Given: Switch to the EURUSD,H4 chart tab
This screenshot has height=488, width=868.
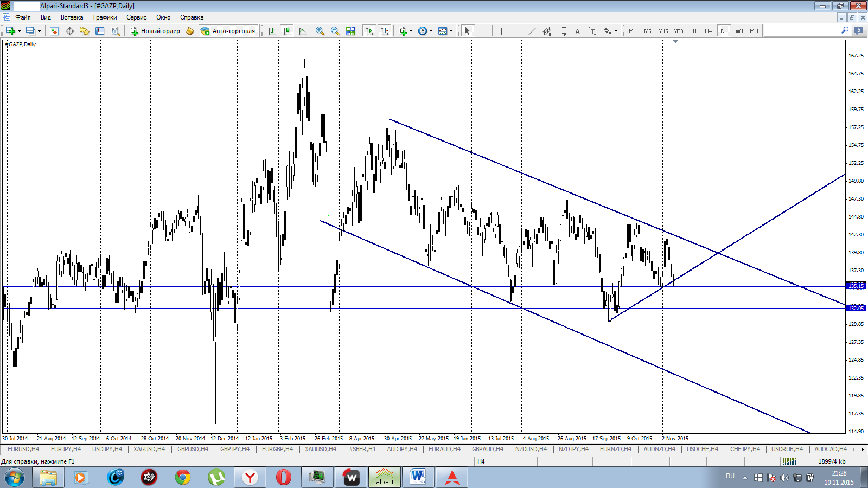Looking at the screenshot, I should tap(23, 449).
